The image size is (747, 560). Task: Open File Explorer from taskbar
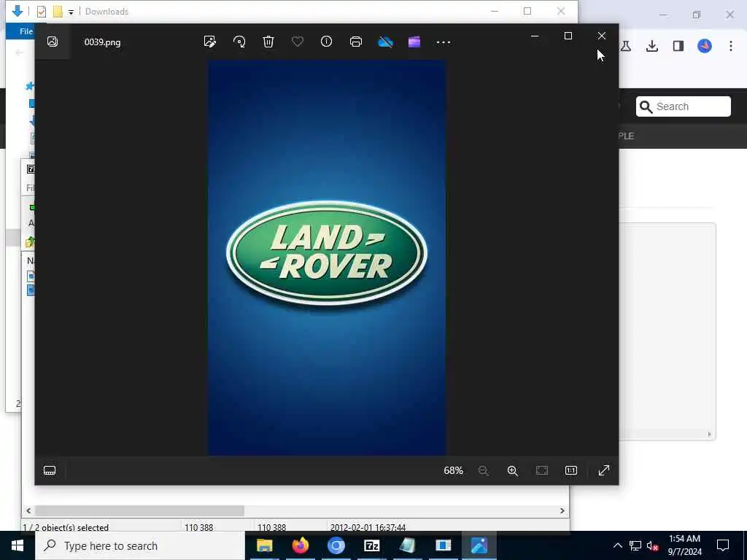click(264, 545)
